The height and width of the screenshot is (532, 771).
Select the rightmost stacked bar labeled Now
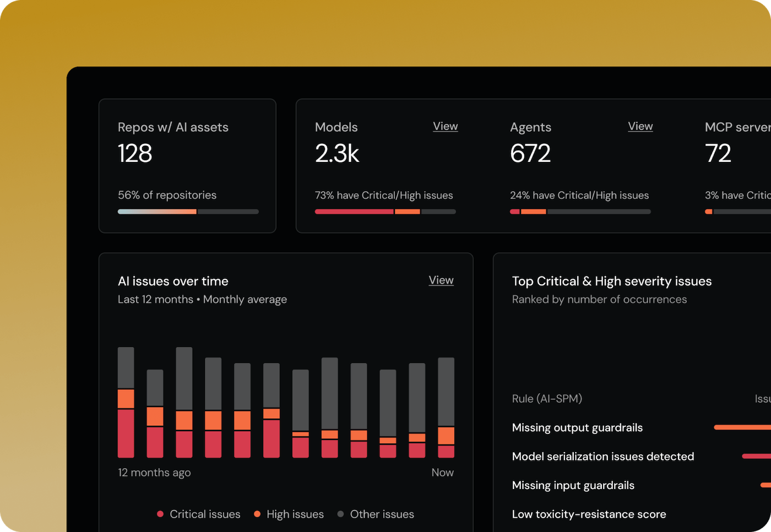[x=446, y=408]
